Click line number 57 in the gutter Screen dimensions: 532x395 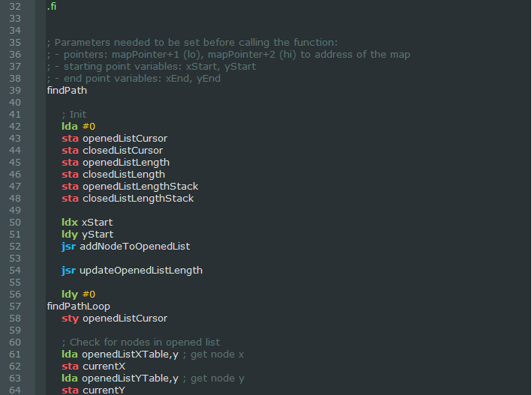[15, 307]
